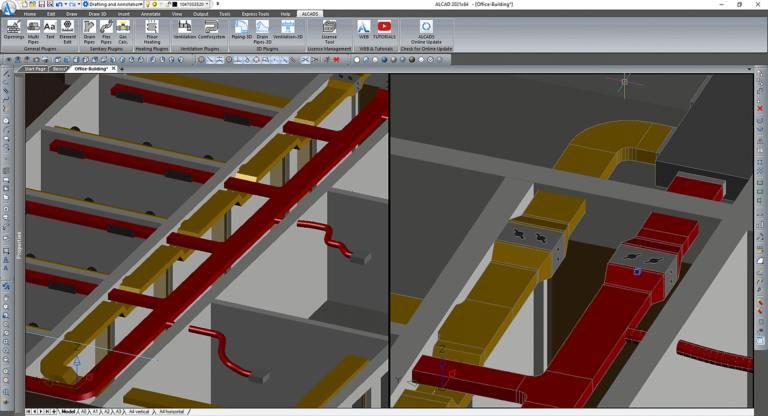This screenshot has width=768, height=416.
Task: Toggle the lightbulb layer on/off icon
Action: point(147,4)
